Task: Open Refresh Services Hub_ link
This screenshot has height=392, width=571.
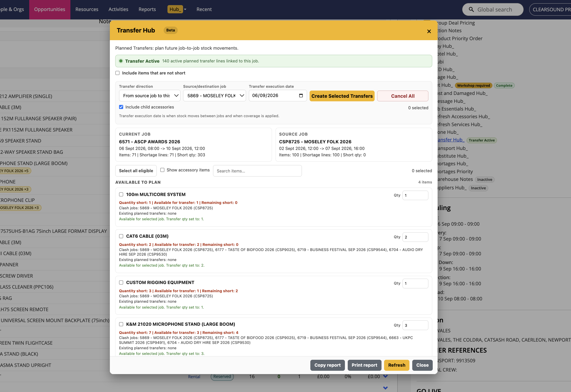Action: pyautogui.click(x=460, y=124)
